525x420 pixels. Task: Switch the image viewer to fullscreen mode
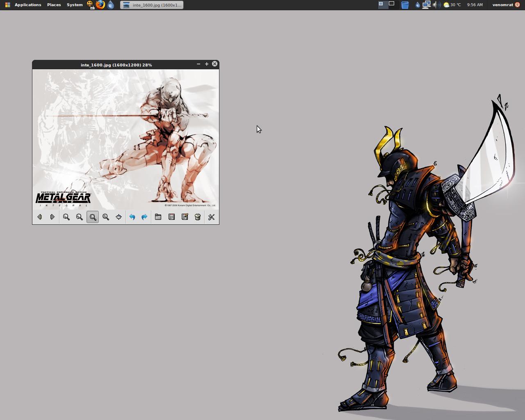(119, 217)
